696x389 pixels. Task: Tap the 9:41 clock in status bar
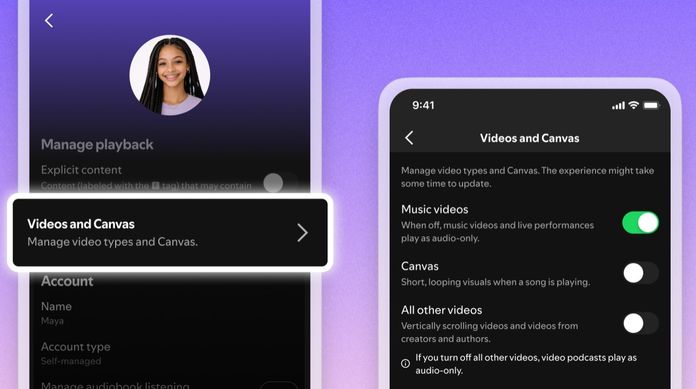click(x=423, y=105)
